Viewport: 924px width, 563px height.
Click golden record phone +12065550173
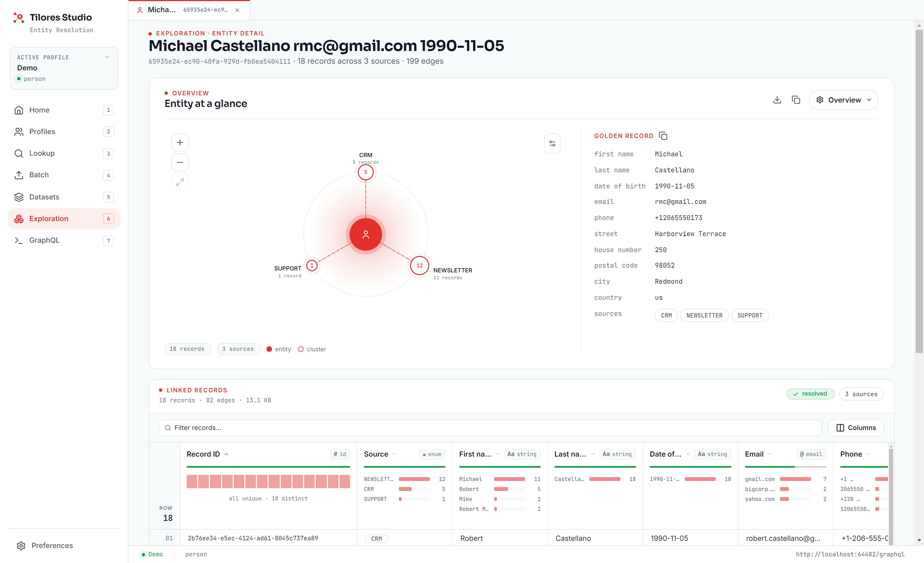point(678,218)
